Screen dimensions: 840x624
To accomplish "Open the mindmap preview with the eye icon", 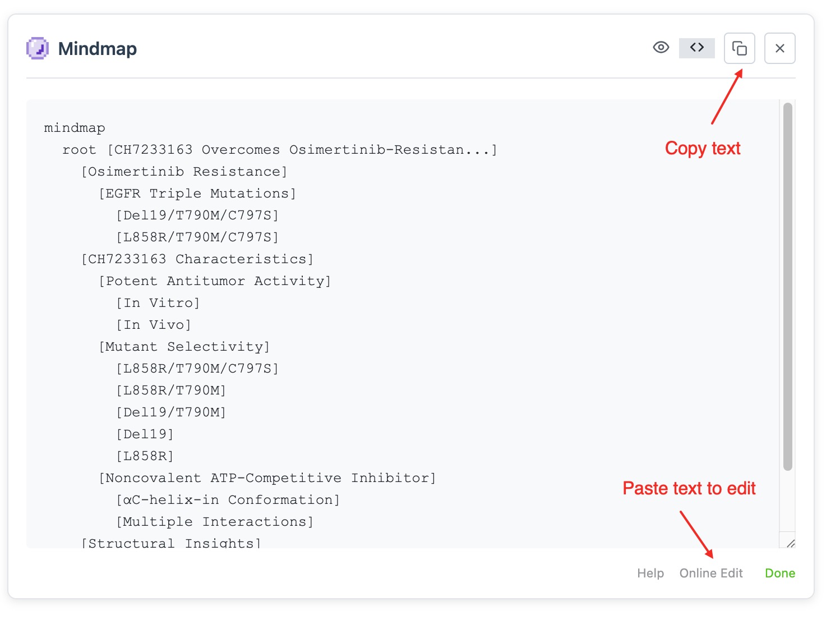I will tap(661, 48).
